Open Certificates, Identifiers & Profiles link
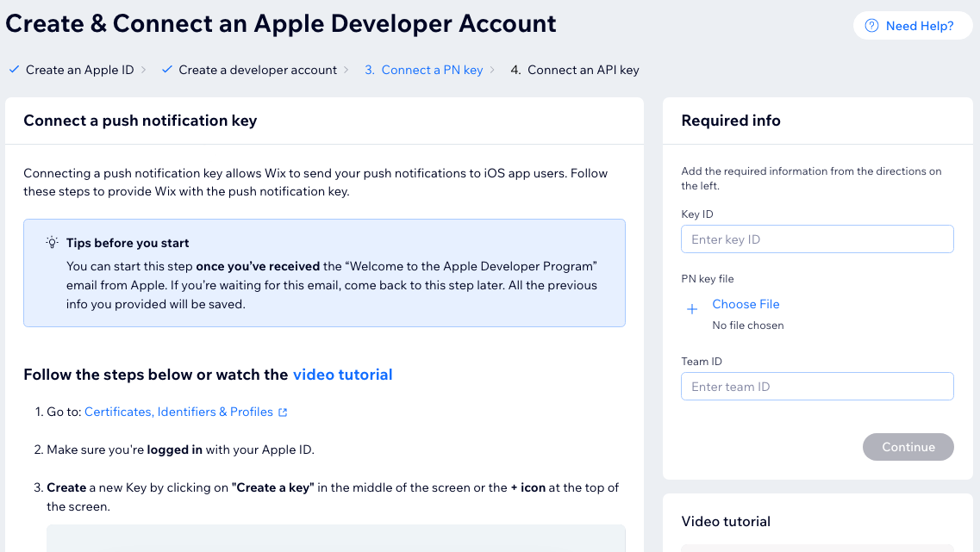Viewport: 980px width, 552px height. coord(178,412)
